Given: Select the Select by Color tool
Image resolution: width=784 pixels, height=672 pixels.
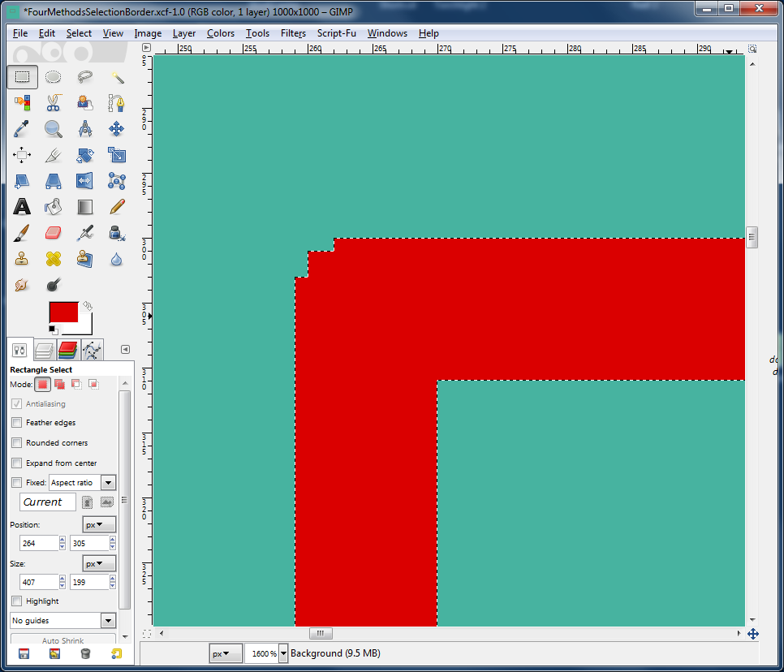Looking at the screenshot, I should pos(22,103).
